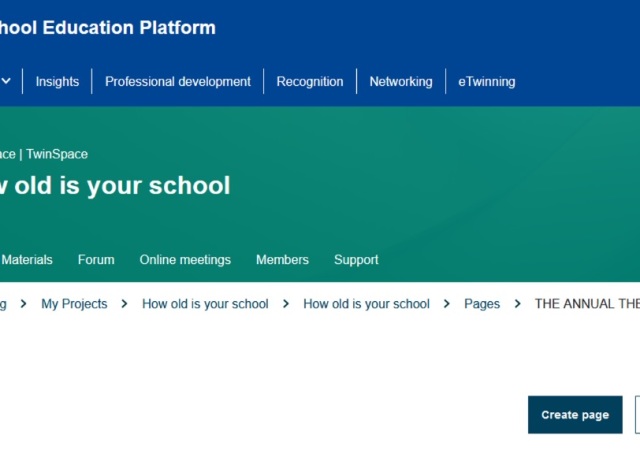The image size is (640, 450).
Task: Click 'THE ANNUAL' breadcrumb item
Action: point(587,304)
